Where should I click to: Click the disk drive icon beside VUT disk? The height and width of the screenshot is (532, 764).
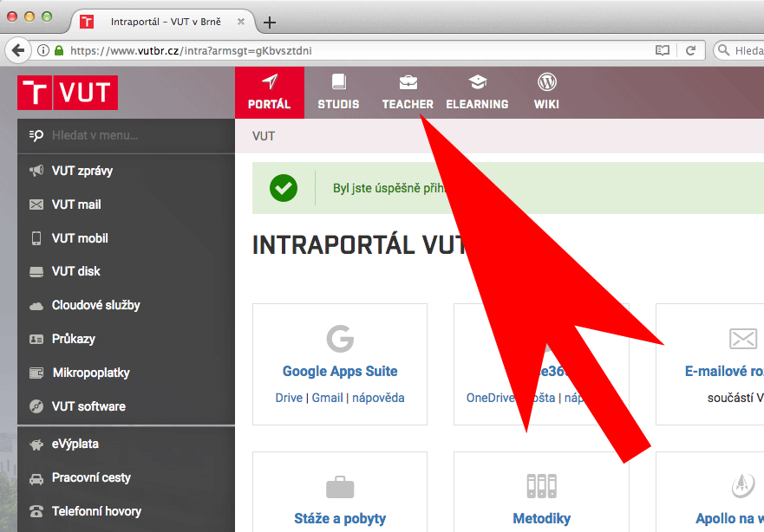(36, 271)
